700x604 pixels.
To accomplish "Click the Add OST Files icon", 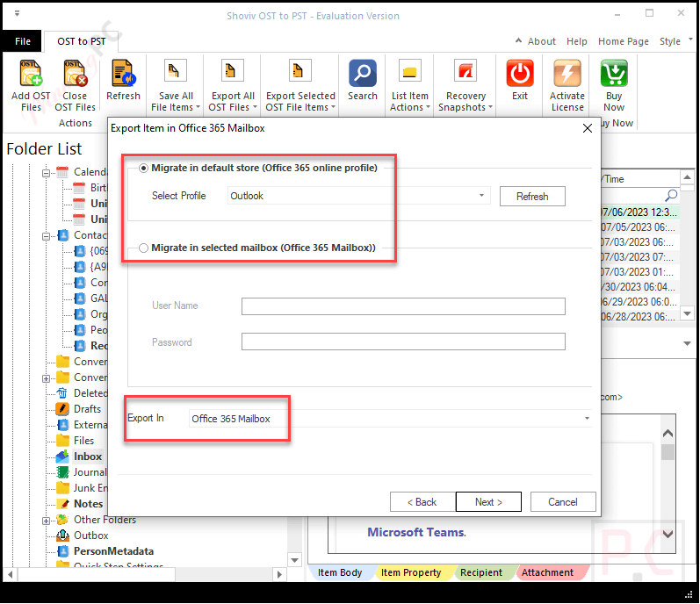I will tap(31, 73).
